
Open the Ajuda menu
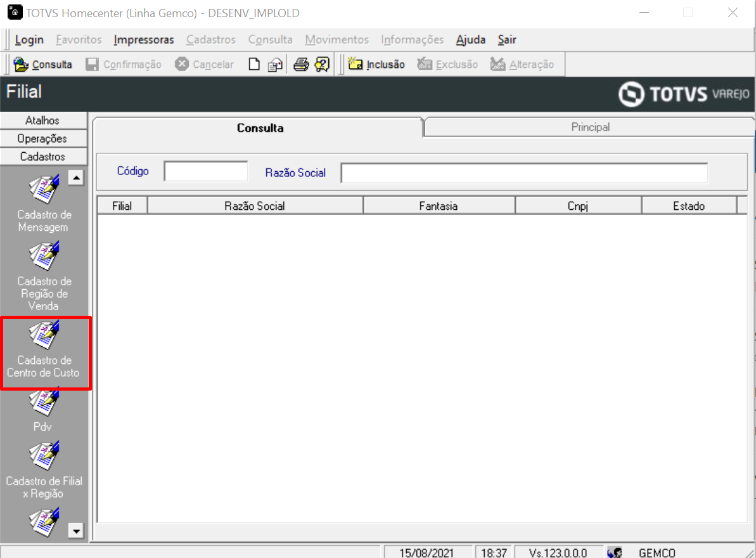coord(471,39)
